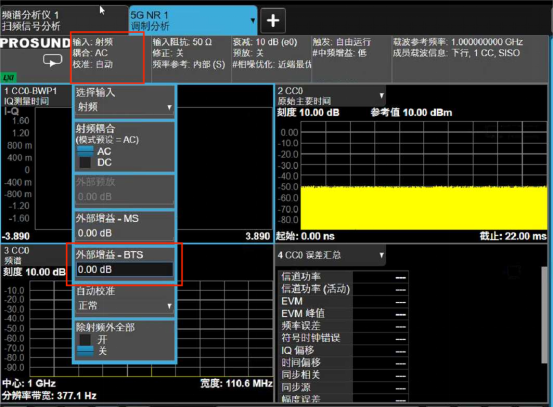
Task: Open the 触发: 自由运行 settings block
Action: pyautogui.click(x=351, y=58)
